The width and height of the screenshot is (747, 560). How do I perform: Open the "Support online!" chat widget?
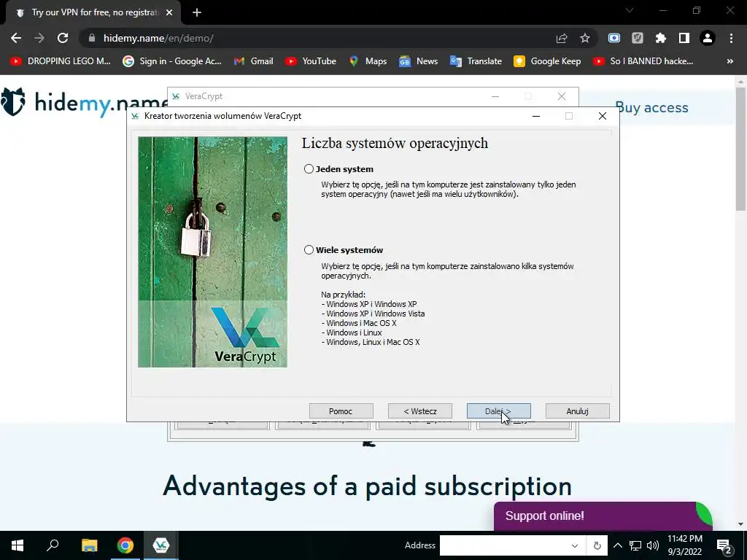[603, 516]
